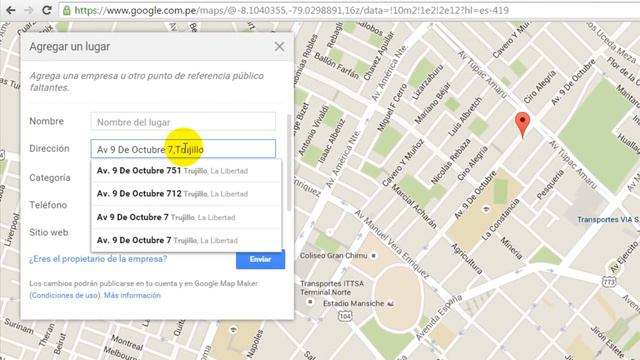Viewport: 640px width, 360px height.
Task: Click the Google Maps URL in address bar
Action: (x=291, y=10)
